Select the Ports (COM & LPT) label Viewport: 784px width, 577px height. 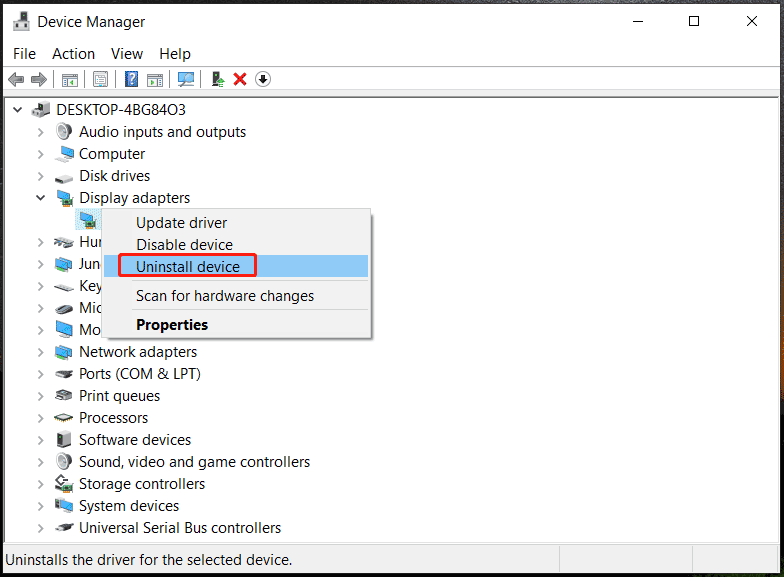(x=140, y=374)
